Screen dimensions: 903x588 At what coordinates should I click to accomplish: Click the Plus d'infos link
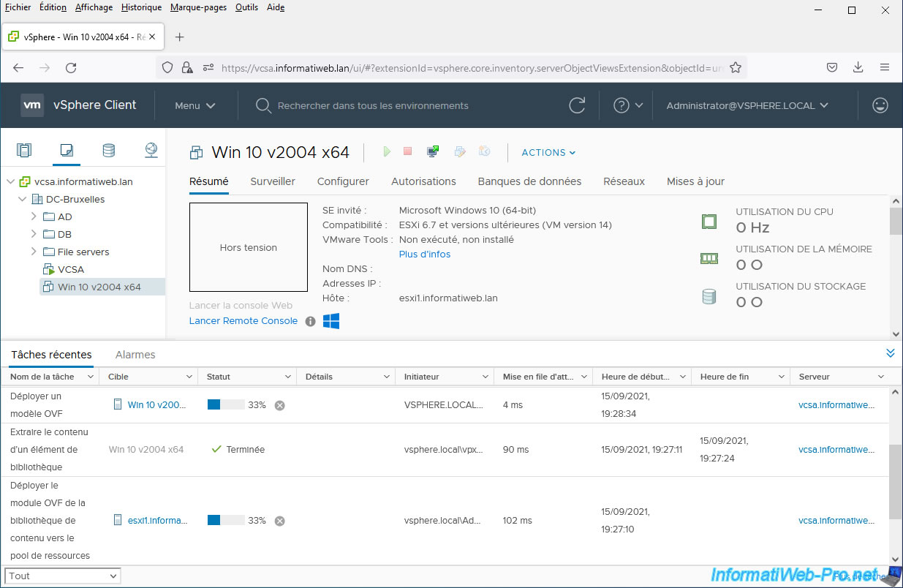424,255
